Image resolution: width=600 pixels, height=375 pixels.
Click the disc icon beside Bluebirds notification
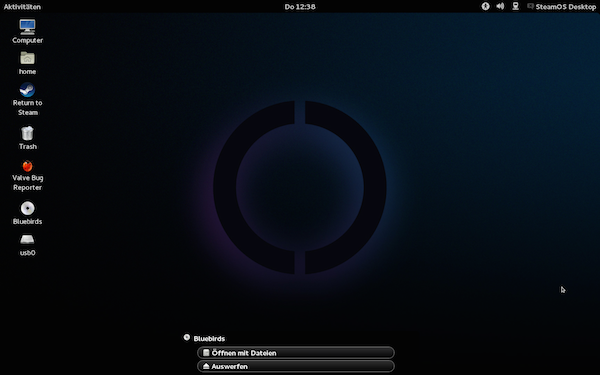[x=187, y=337]
